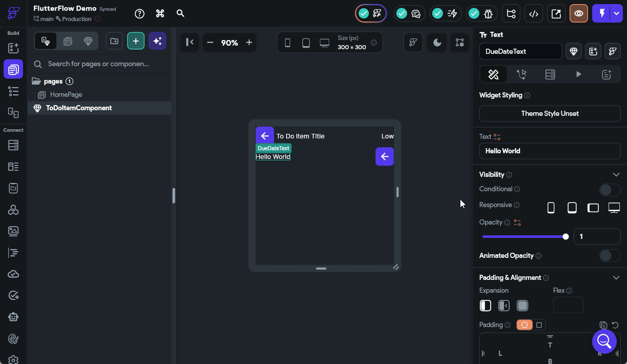Open keyboard shortcuts command icon
Image resolution: width=627 pixels, height=364 pixels.
(x=160, y=13)
